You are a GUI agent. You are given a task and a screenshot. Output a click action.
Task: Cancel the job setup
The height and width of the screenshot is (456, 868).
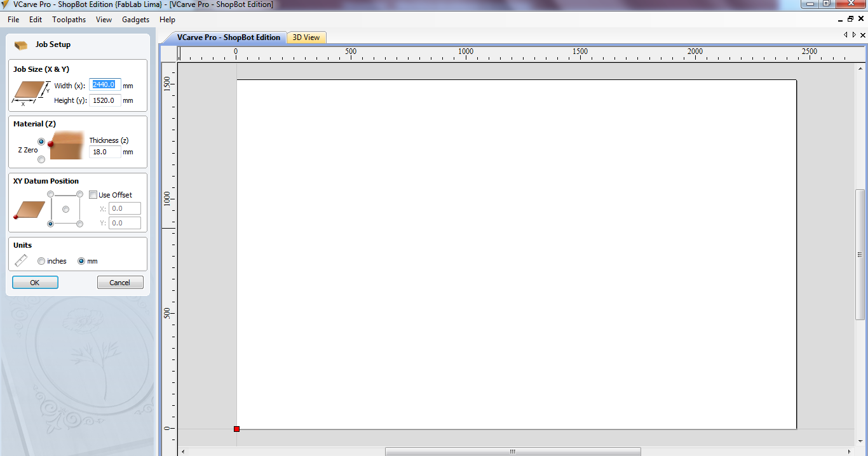tap(120, 283)
